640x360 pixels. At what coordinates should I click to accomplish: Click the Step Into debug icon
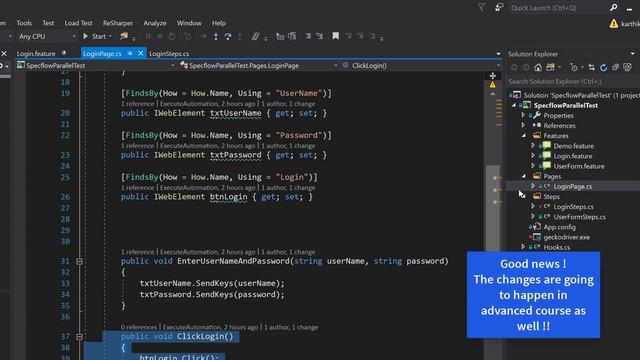pyautogui.click(x=216, y=36)
